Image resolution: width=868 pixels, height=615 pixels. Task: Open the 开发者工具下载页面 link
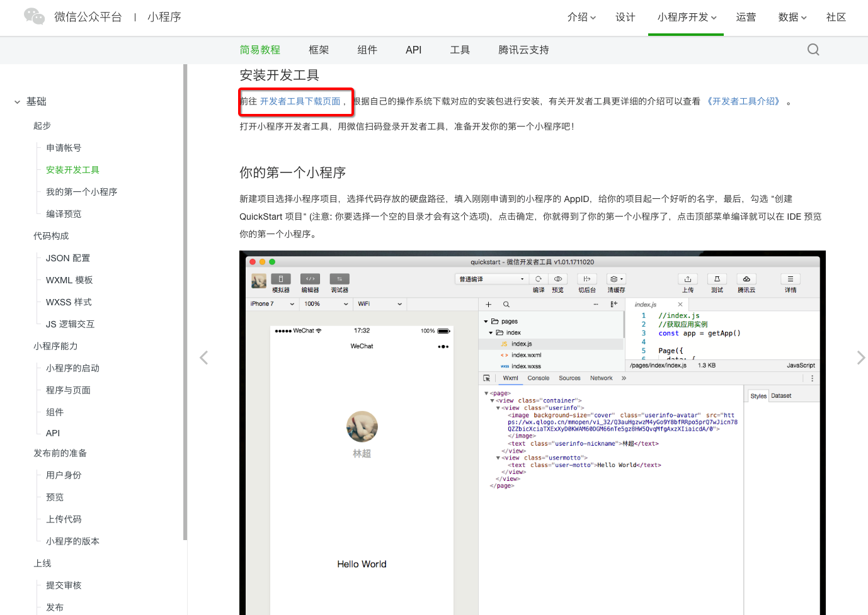[300, 101]
